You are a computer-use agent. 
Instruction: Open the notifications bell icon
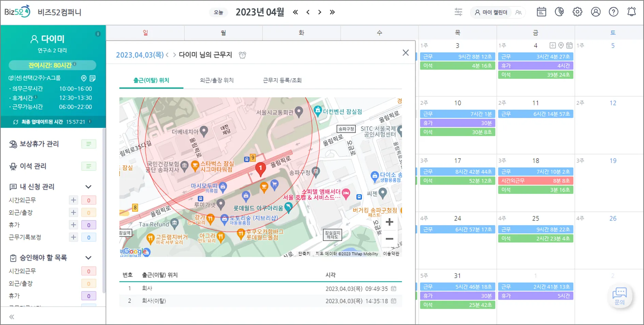[631, 12]
